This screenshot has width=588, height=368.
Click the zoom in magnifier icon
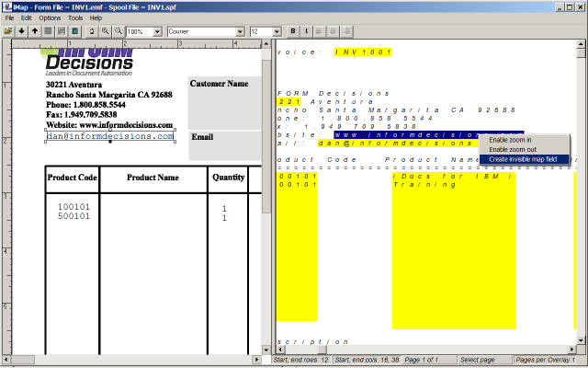tap(106, 31)
